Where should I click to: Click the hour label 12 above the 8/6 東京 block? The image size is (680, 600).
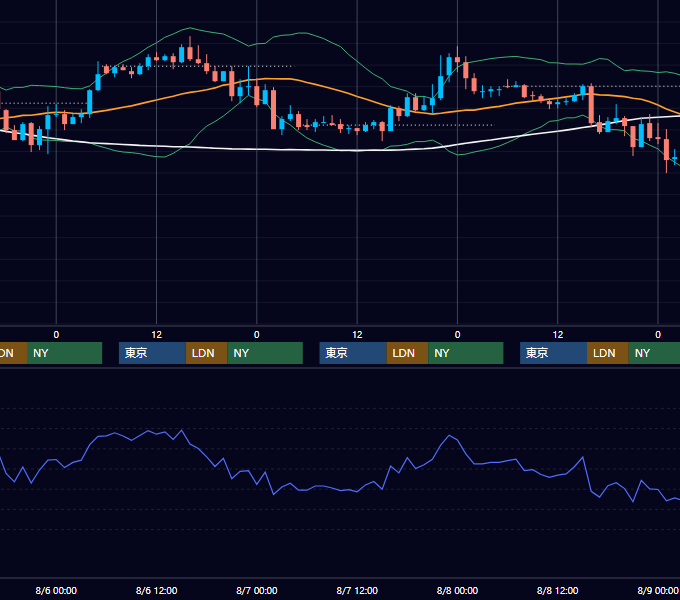point(157,335)
